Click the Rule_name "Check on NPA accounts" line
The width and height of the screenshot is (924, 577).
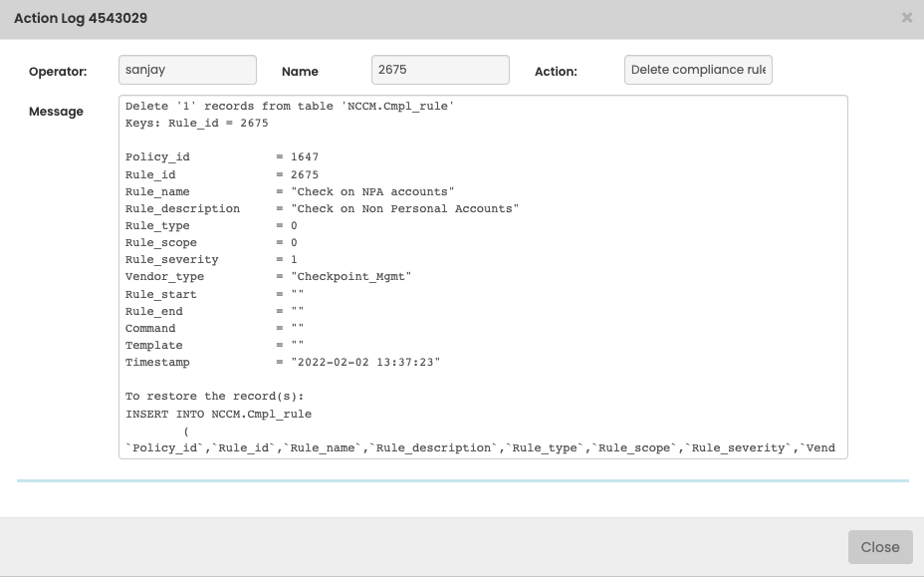tap(289, 191)
